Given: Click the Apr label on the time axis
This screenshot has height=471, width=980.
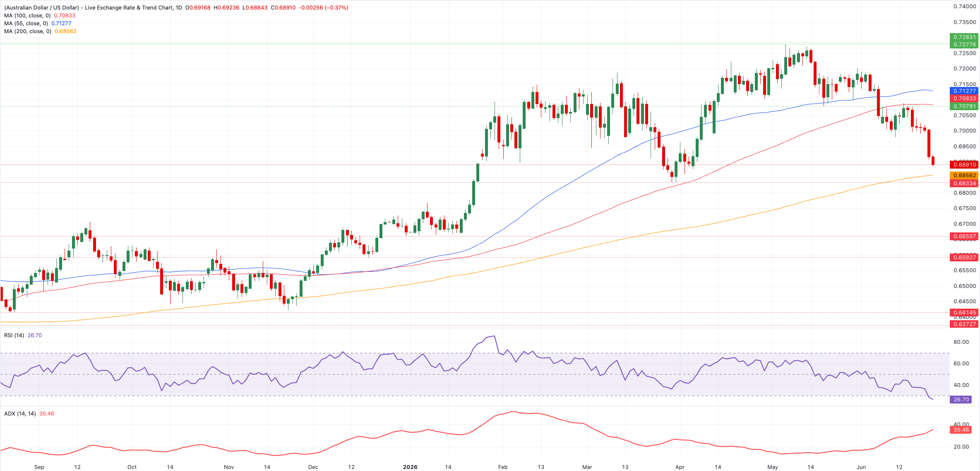Looking at the screenshot, I should (680, 467).
